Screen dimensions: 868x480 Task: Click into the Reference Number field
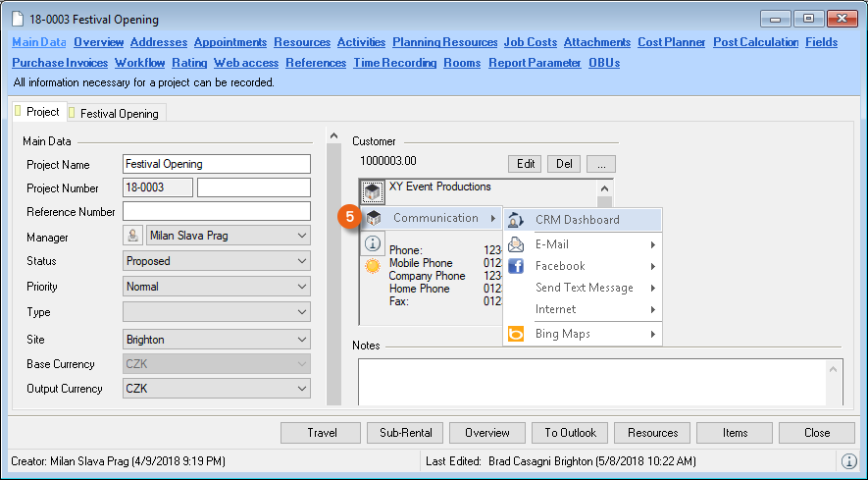(x=216, y=211)
